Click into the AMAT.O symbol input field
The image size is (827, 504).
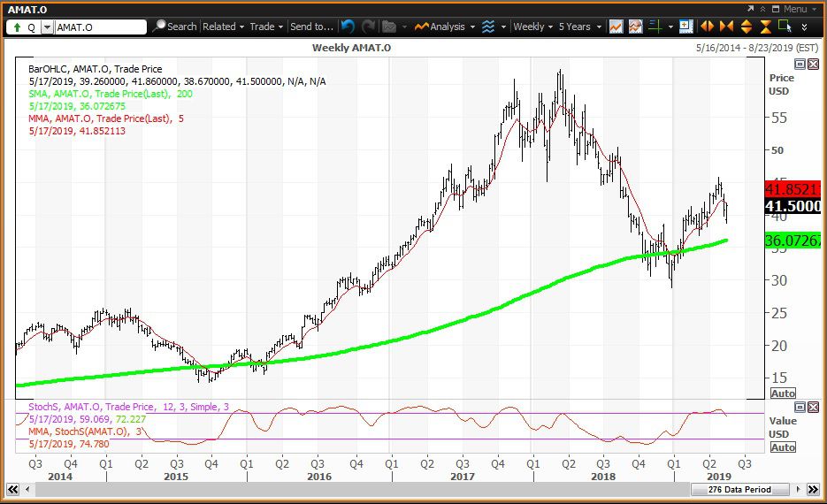[100, 27]
